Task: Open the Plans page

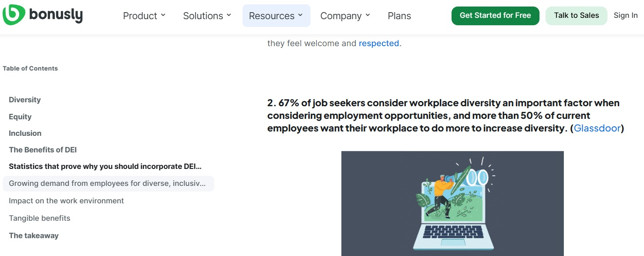Action: 399,16
